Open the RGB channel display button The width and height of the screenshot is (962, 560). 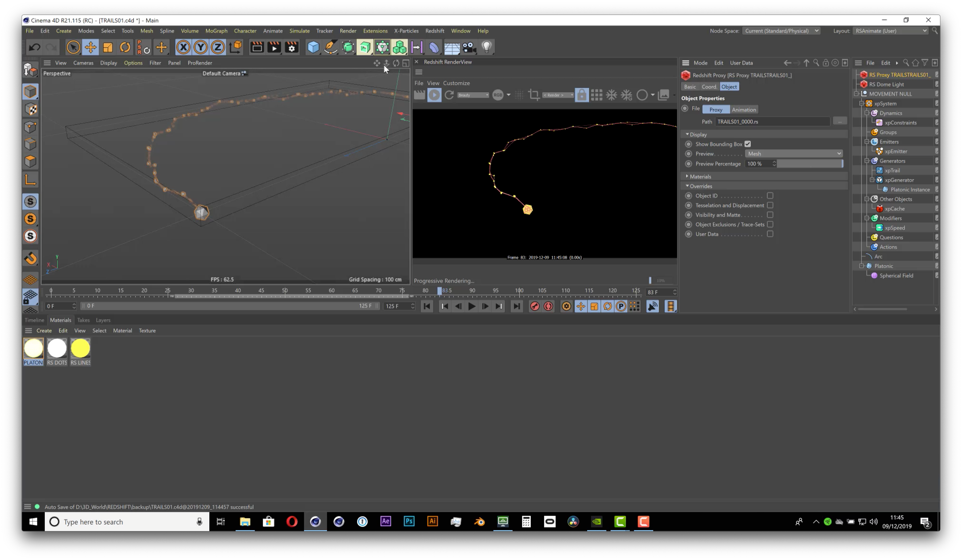498,95
